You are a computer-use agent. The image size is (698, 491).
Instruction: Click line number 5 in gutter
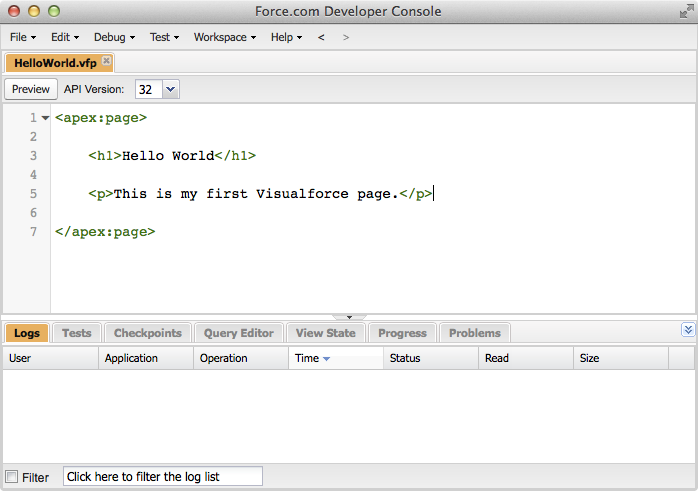(33, 194)
